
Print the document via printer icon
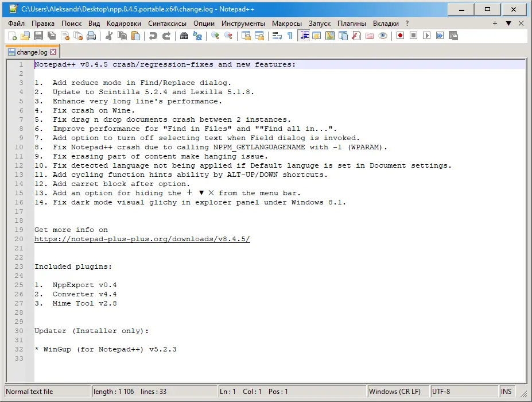(91, 36)
